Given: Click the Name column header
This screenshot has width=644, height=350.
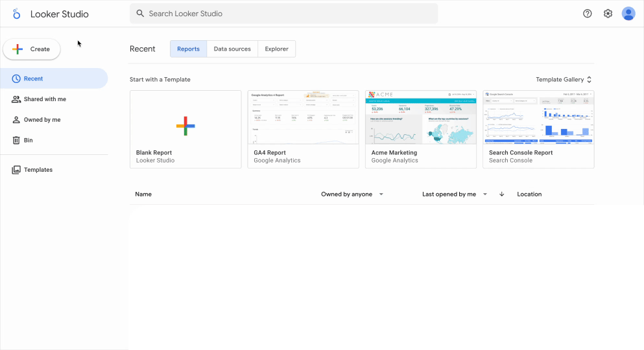Looking at the screenshot, I should 143,194.
